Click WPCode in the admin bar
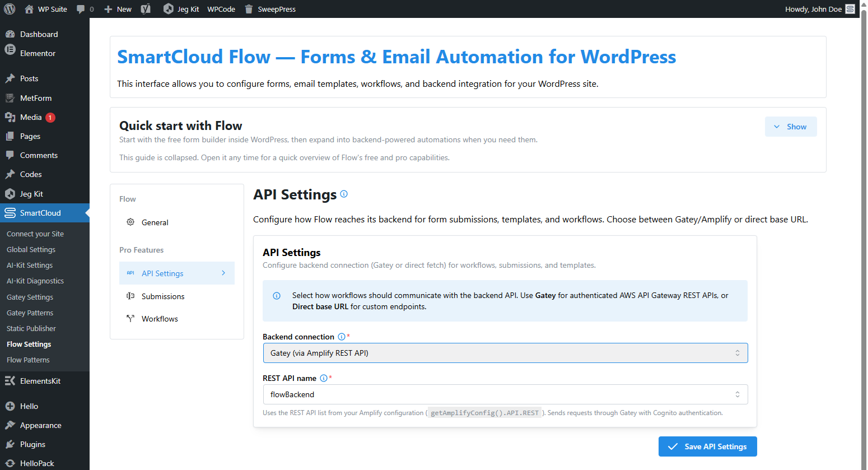This screenshot has width=868, height=470. tap(221, 9)
